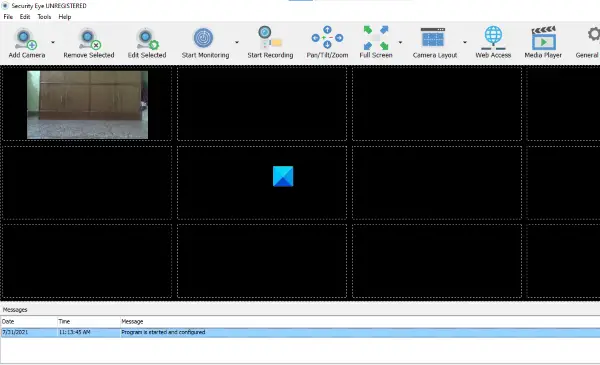
Task: Click the Camera Layout icon
Action: 435,42
